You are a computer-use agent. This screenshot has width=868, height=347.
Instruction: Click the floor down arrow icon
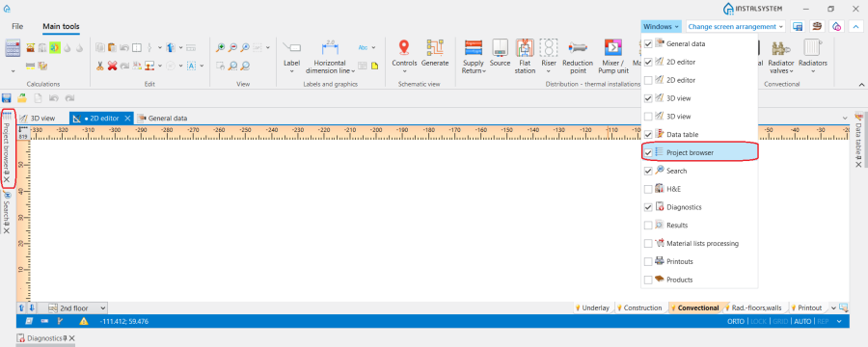pos(32,307)
